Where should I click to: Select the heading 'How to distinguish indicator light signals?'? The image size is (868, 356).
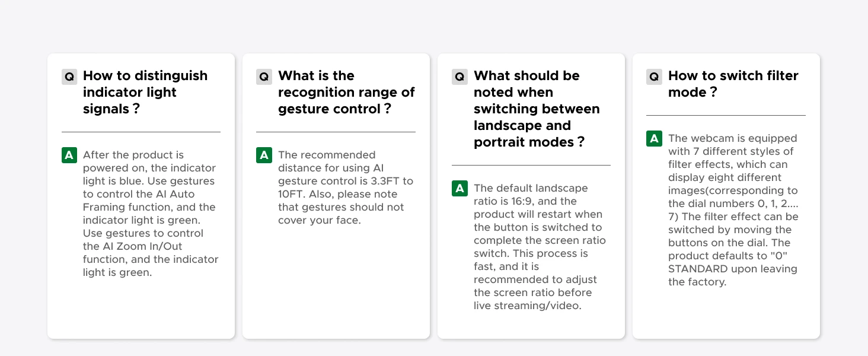coord(145,92)
